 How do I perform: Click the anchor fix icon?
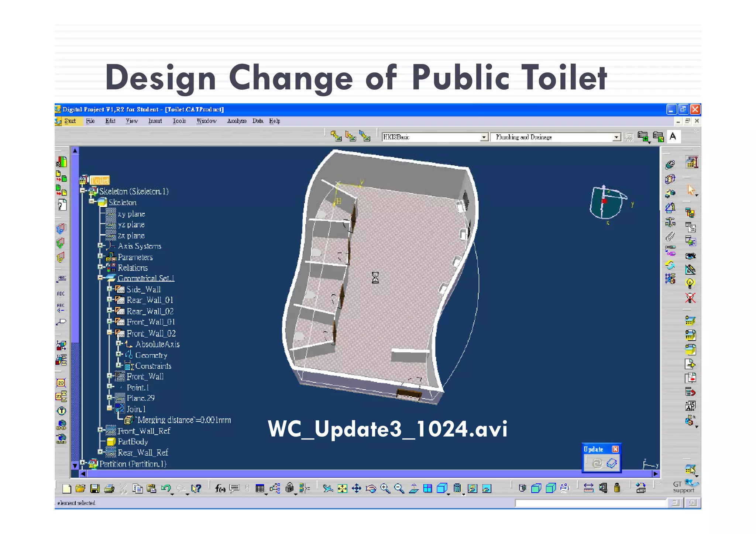670,222
